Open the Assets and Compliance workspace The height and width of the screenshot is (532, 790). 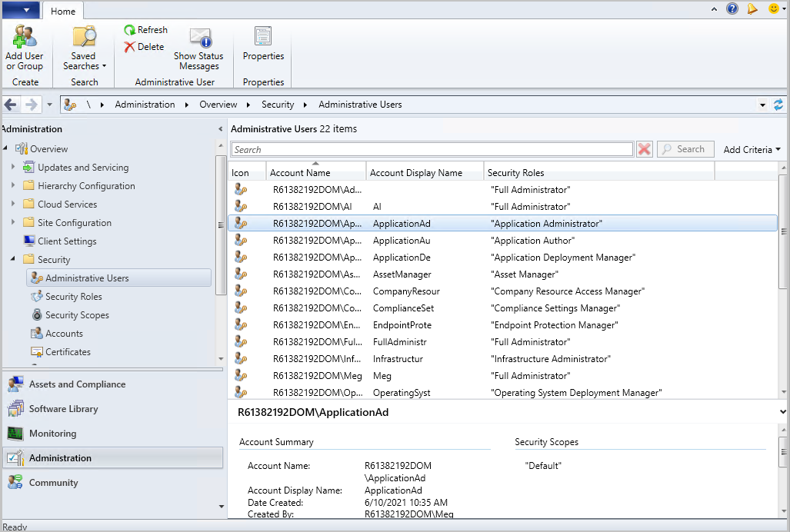pyautogui.click(x=77, y=384)
